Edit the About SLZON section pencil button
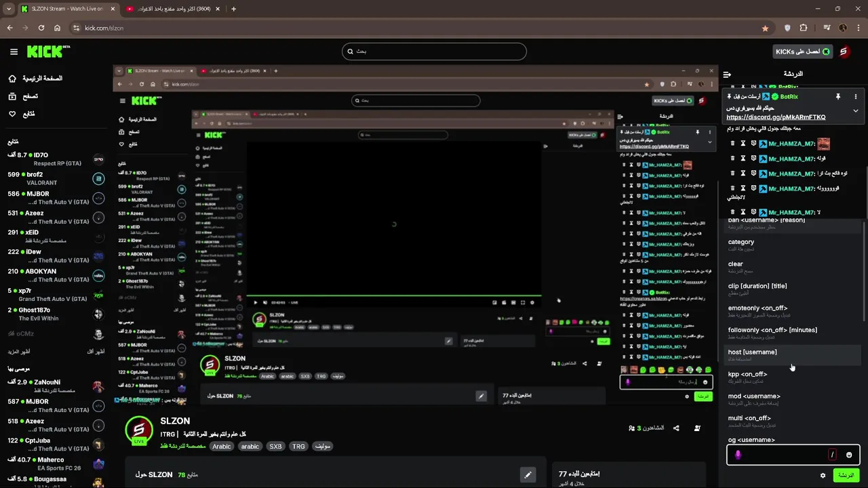The image size is (868, 488). point(528,474)
